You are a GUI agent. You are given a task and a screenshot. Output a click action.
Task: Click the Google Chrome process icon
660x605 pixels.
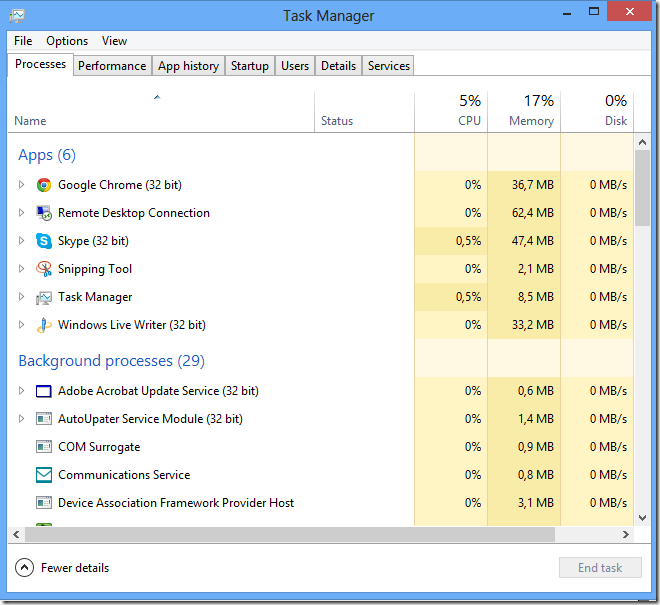(x=44, y=185)
